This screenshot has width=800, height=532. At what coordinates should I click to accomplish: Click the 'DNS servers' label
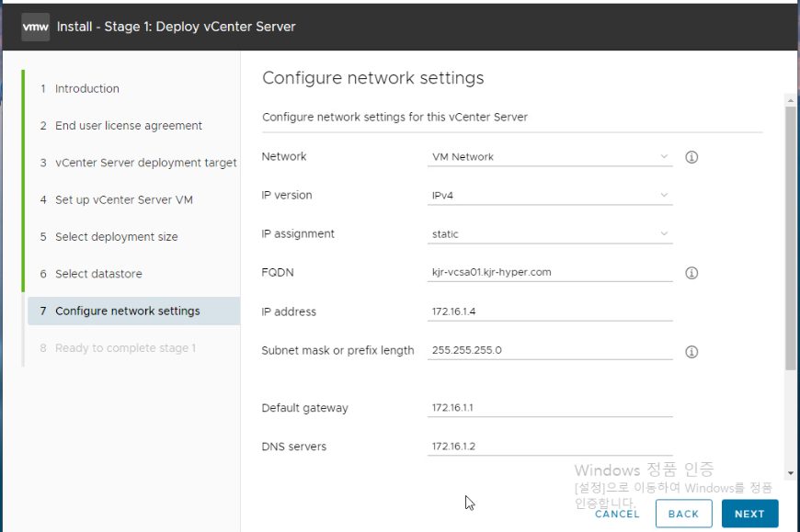click(x=294, y=447)
